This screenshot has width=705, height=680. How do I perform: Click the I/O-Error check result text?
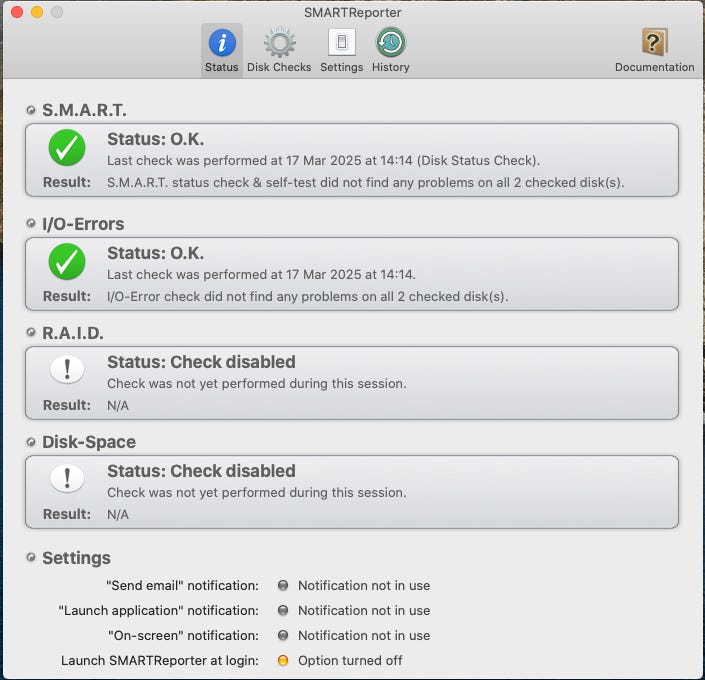point(308,296)
